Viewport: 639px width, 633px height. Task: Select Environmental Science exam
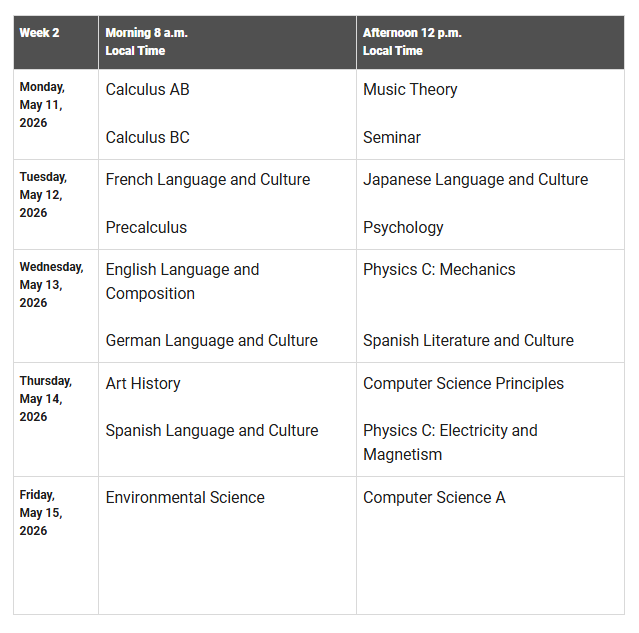click(x=185, y=497)
